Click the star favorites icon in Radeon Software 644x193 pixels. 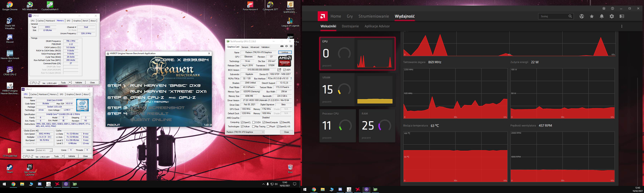point(592,16)
